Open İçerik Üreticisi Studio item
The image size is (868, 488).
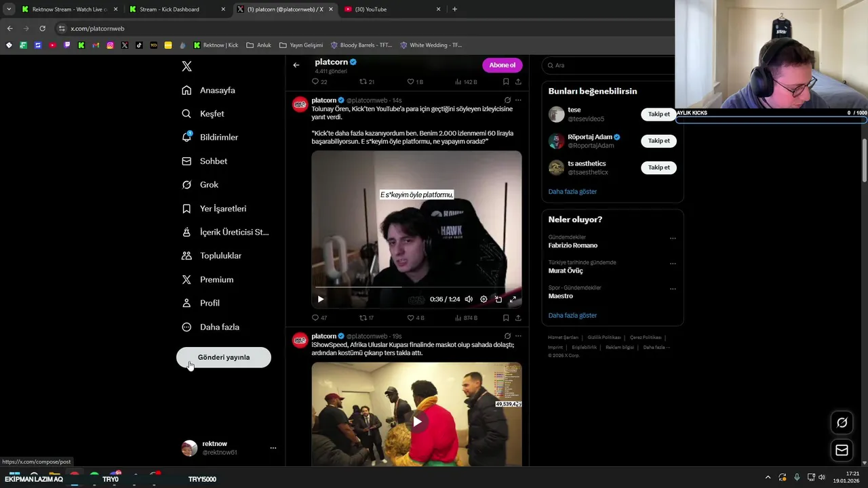[225, 232]
